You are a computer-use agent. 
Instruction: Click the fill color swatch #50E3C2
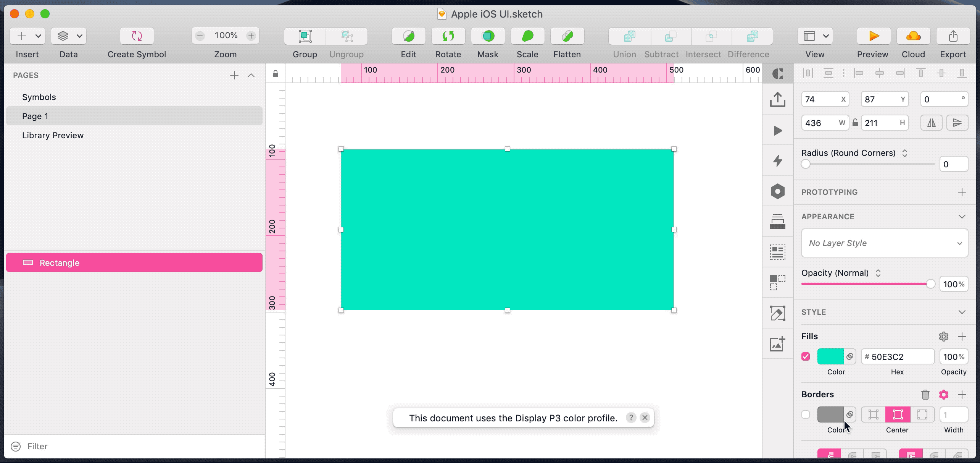click(830, 357)
